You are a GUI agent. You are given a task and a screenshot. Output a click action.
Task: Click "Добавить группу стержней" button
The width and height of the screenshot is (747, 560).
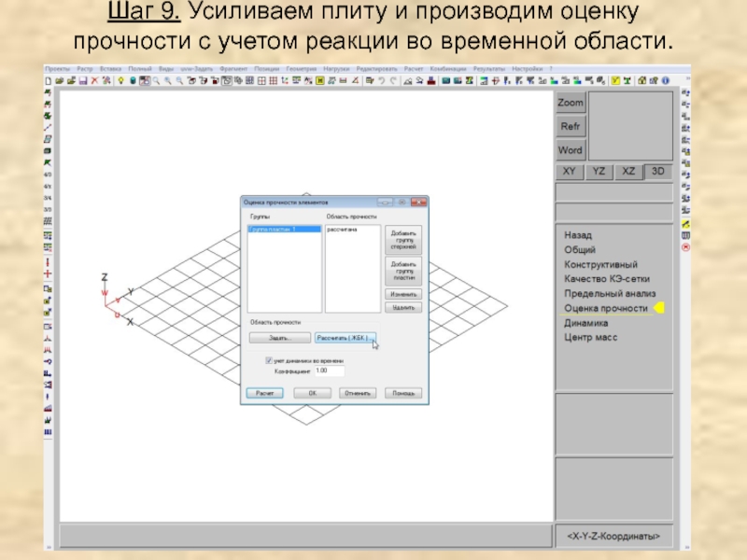click(x=402, y=239)
